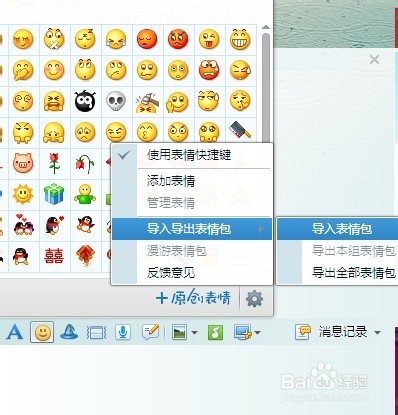This screenshot has height=415, width=398.
Task: Insert the hammer-hit emoticon
Action: coord(147,102)
